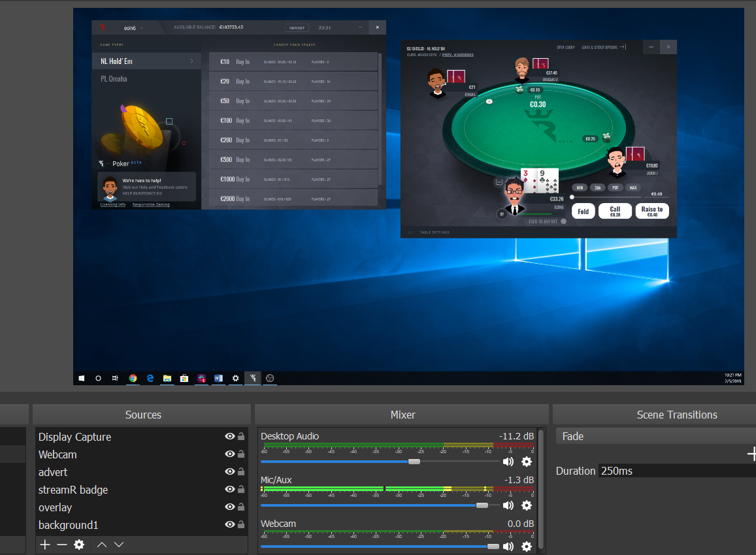Screen dimensions: 756x555
Task: Click the Leave & Sitout Options exit icon
Action: pyautogui.click(x=623, y=47)
